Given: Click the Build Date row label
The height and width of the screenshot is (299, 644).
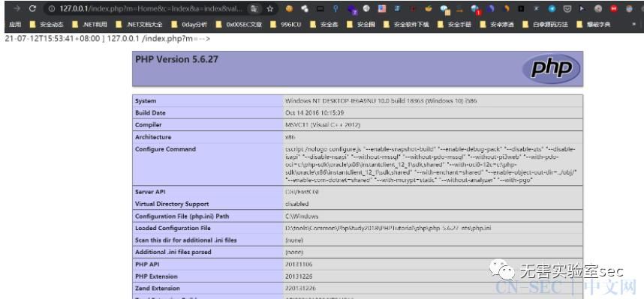Looking at the screenshot, I should pyautogui.click(x=150, y=113).
